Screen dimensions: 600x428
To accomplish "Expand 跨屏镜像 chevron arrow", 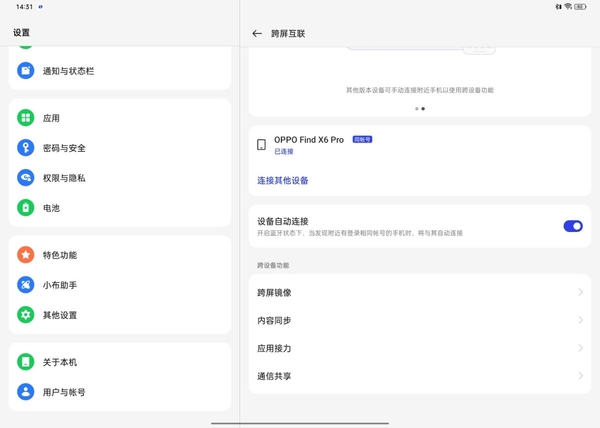I will pyautogui.click(x=580, y=293).
